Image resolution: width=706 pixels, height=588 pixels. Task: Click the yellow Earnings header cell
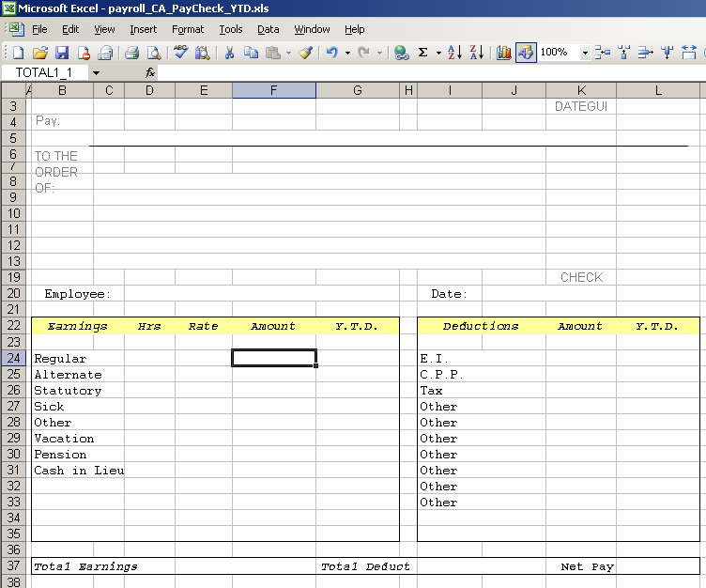pyautogui.click(x=77, y=326)
